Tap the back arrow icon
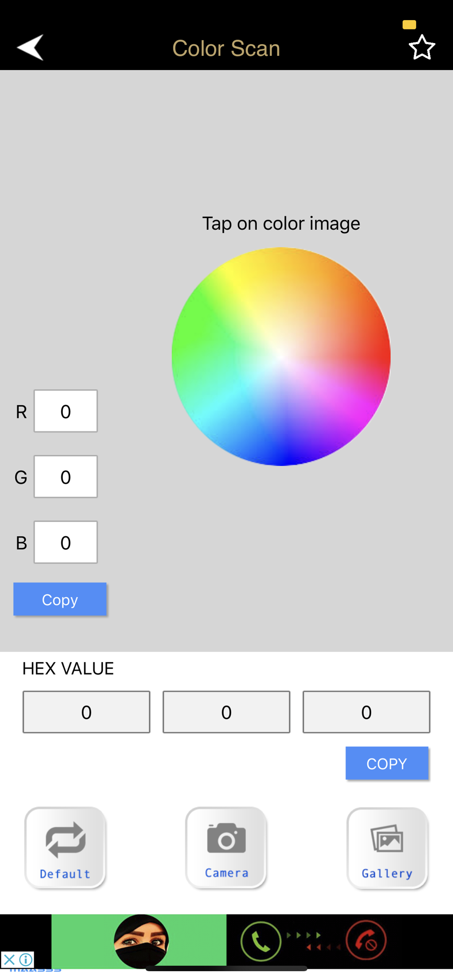The width and height of the screenshot is (453, 980). pyautogui.click(x=30, y=48)
